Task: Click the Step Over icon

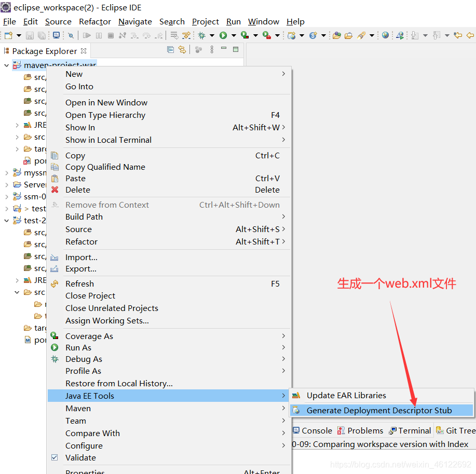Action: point(146,35)
